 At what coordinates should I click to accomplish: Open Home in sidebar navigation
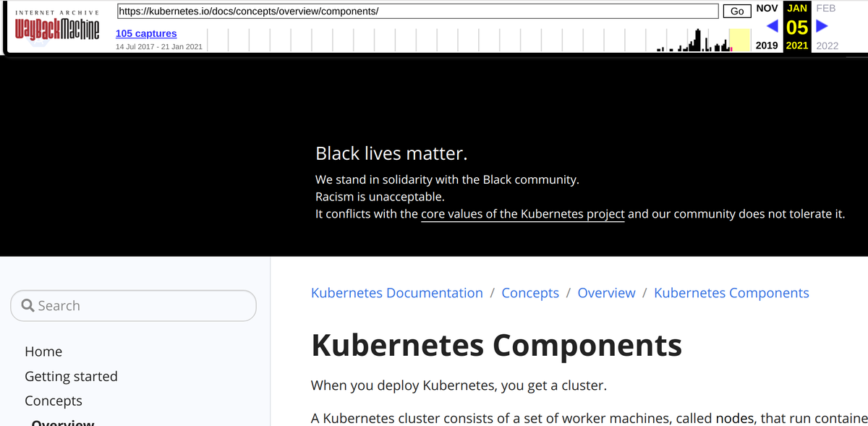(43, 352)
